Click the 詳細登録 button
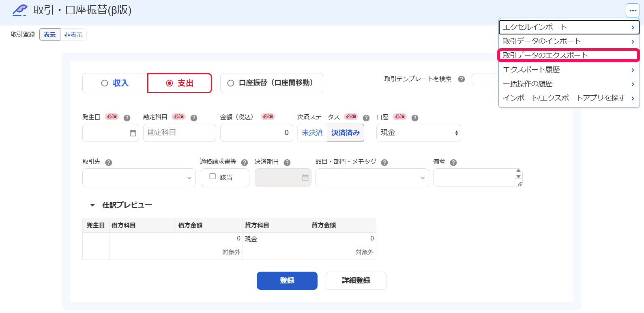644x313 pixels. tap(356, 281)
